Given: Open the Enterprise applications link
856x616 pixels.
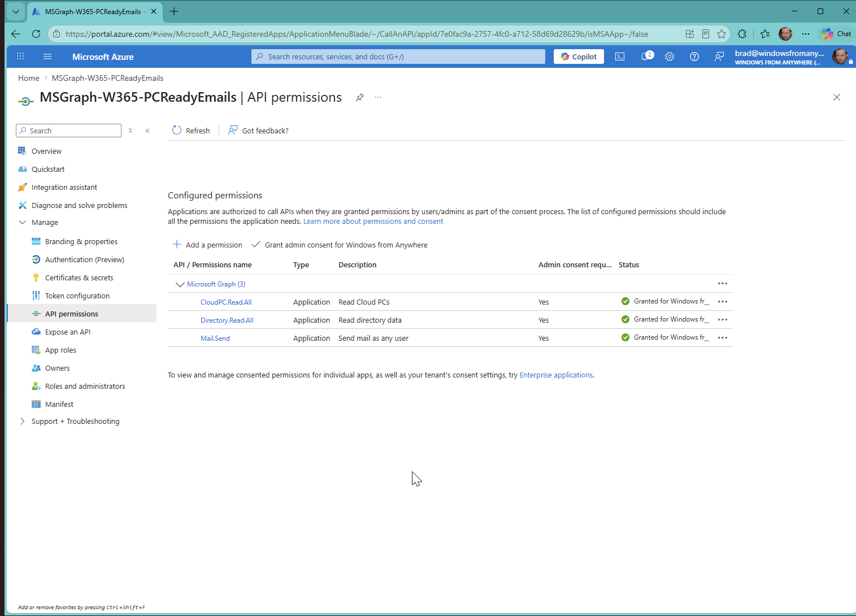Looking at the screenshot, I should pos(556,375).
